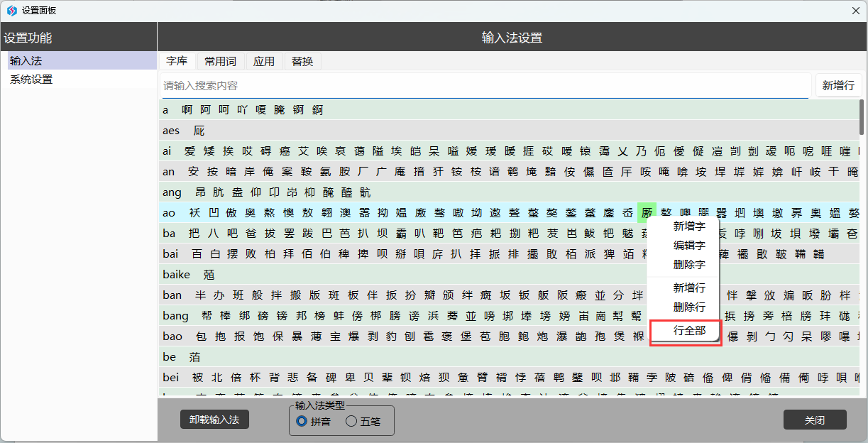Select 删除字 in the context menu

[x=688, y=265]
